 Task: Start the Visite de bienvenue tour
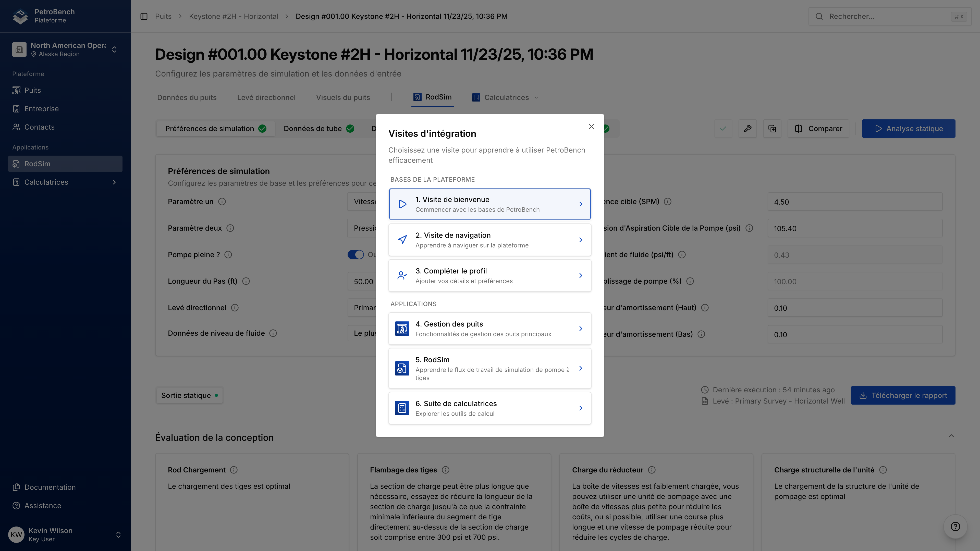click(490, 204)
